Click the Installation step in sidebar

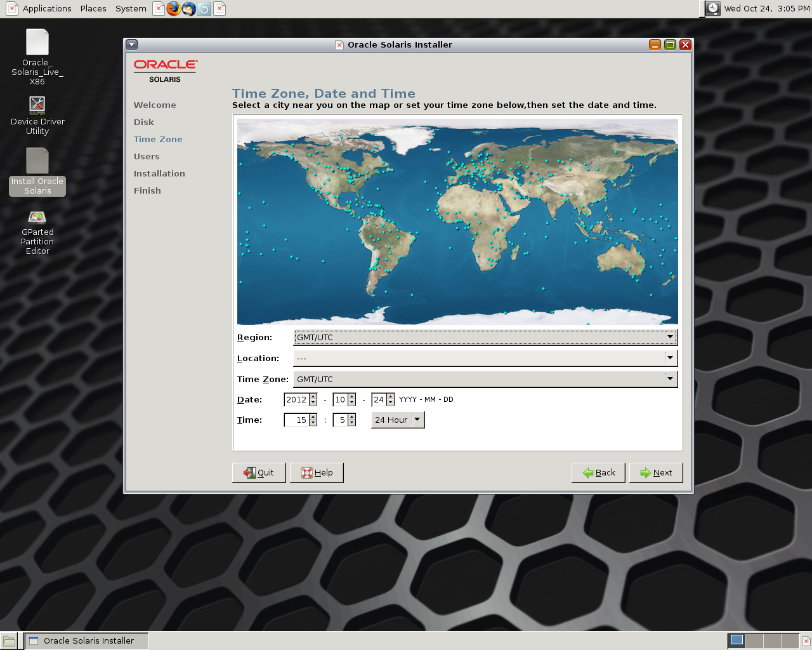(x=159, y=174)
